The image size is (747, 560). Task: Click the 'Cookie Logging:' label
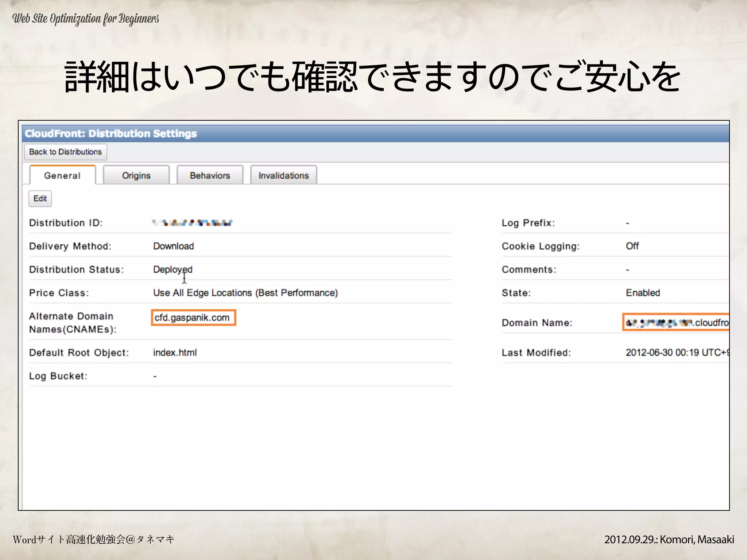541,246
